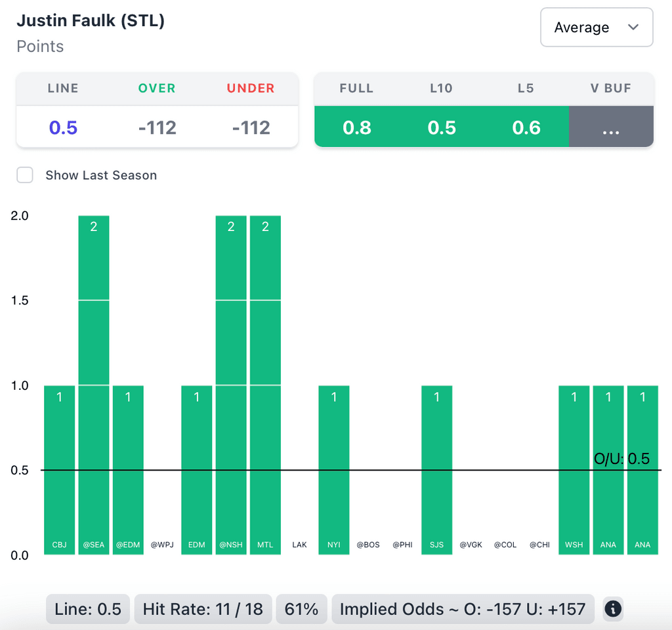Open the Average dropdown menu

(596, 28)
